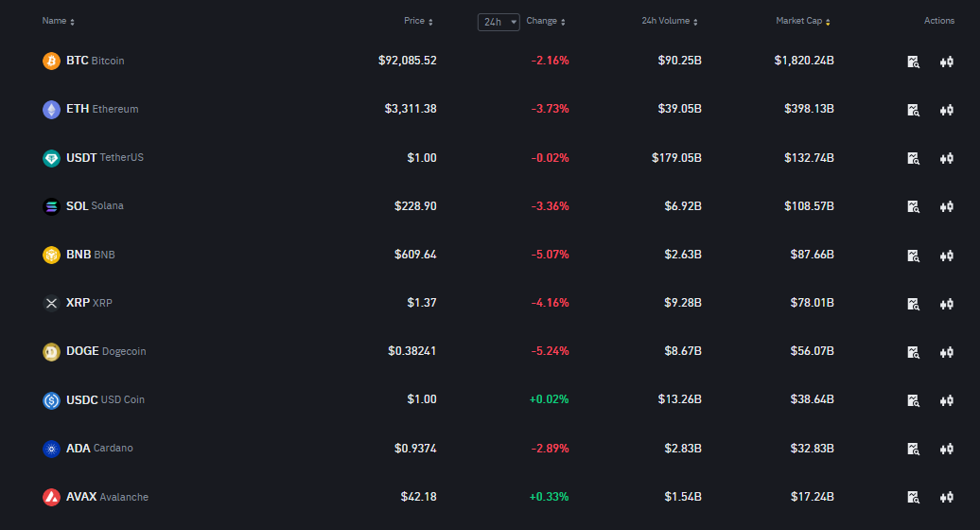The height and width of the screenshot is (530, 980).
Task: Click the Cardano coin logo
Action: 51,449
